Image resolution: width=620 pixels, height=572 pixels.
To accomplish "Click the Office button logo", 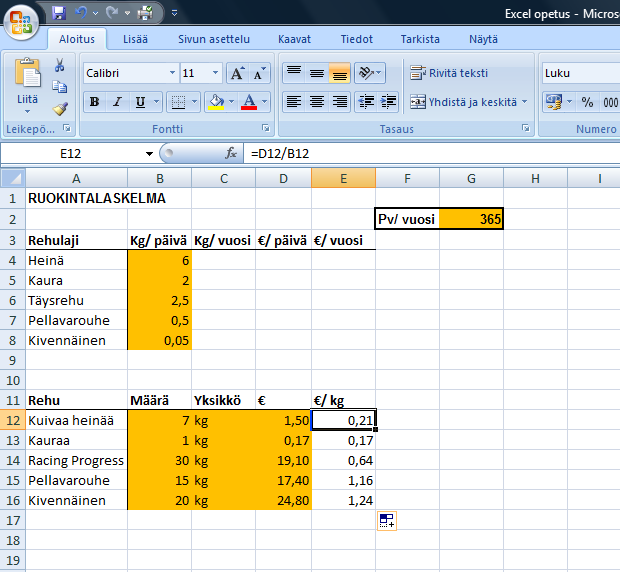I will tap(21, 22).
